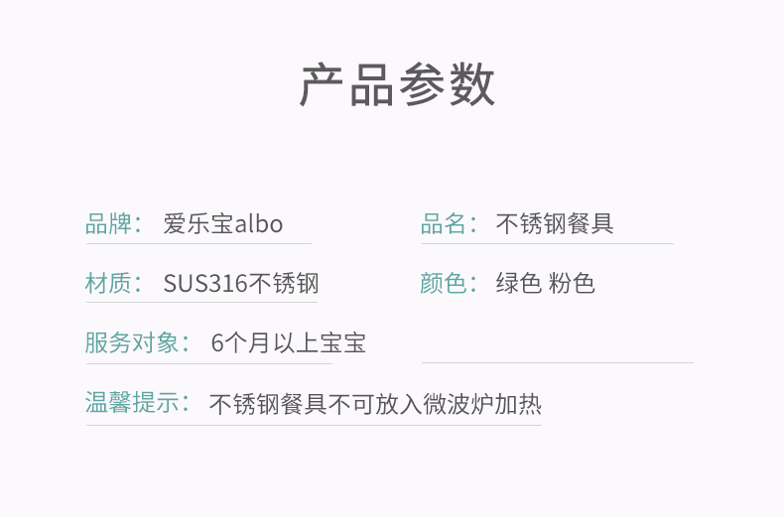Click underline beneath 6个月以上宝宝 row
The width and height of the screenshot is (784, 532).
(209, 363)
